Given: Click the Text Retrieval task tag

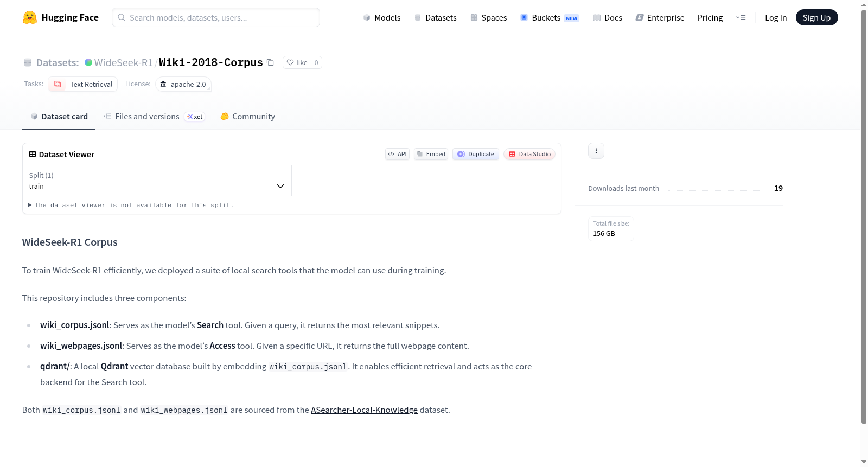Looking at the screenshot, I should coord(83,84).
